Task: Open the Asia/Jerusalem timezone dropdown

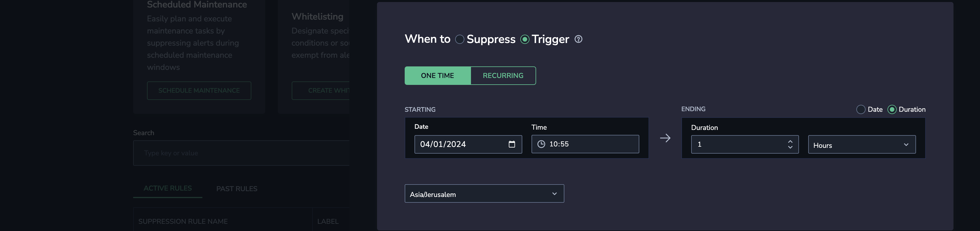Action: (484, 194)
